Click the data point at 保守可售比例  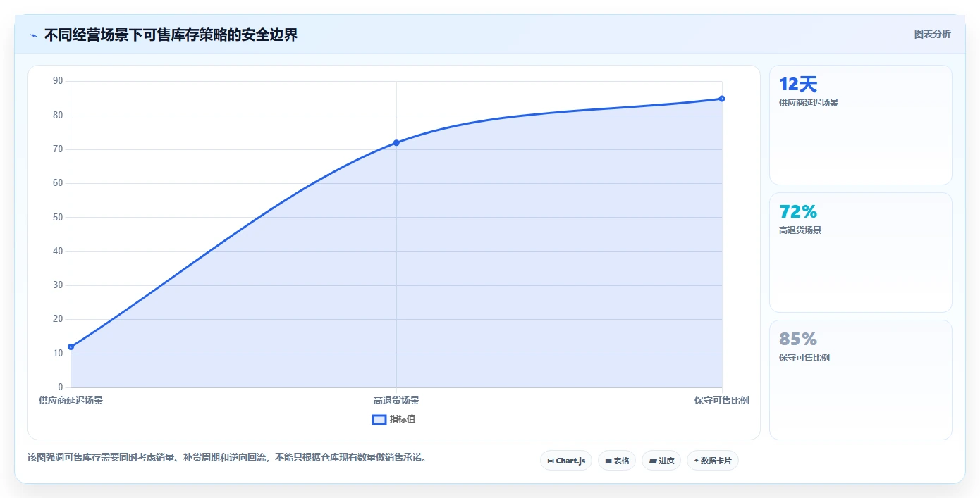[722, 99]
